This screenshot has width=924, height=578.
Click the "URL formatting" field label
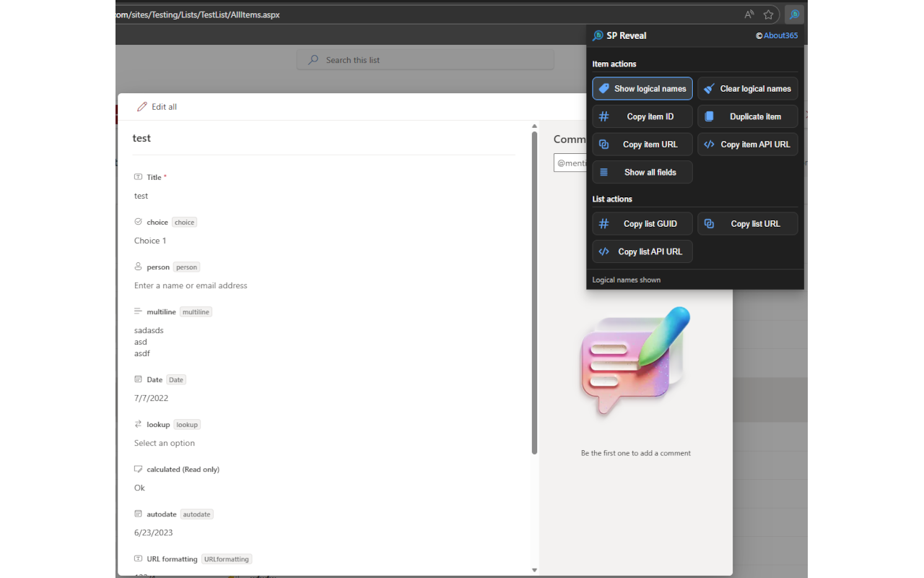(x=172, y=559)
